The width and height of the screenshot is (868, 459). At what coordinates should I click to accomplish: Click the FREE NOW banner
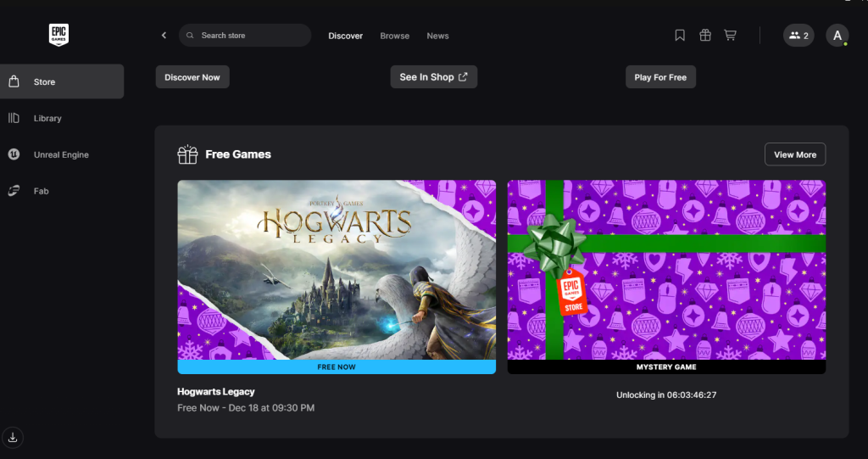(x=337, y=367)
